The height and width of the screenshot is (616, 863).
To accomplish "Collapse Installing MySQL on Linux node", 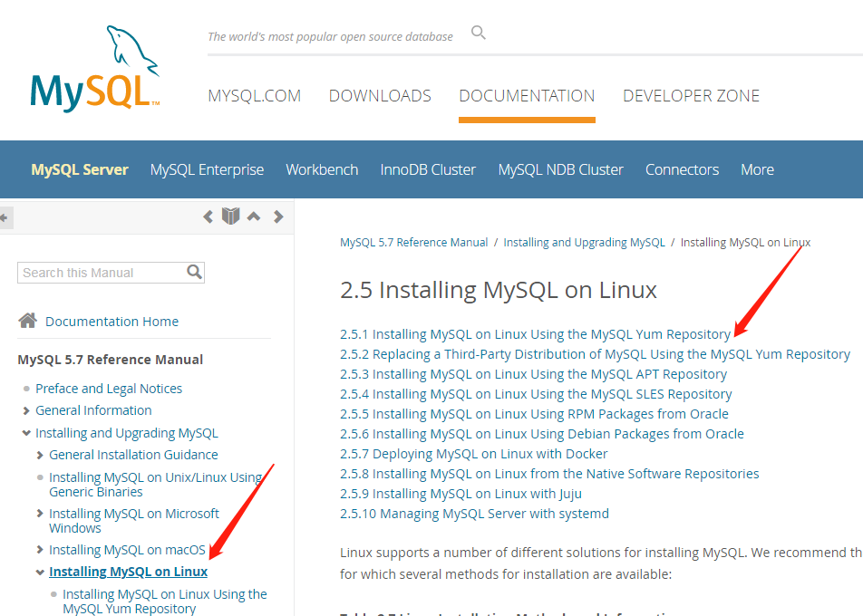I will click(x=40, y=572).
